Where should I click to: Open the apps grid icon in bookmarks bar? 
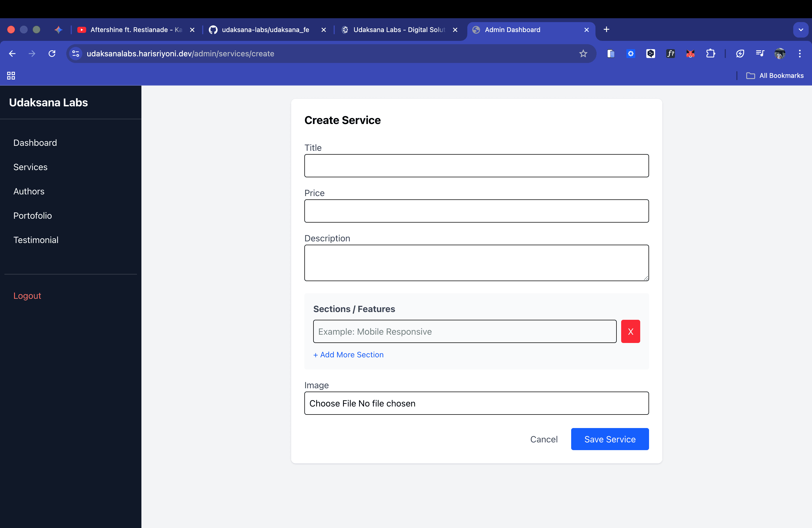click(11, 75)
